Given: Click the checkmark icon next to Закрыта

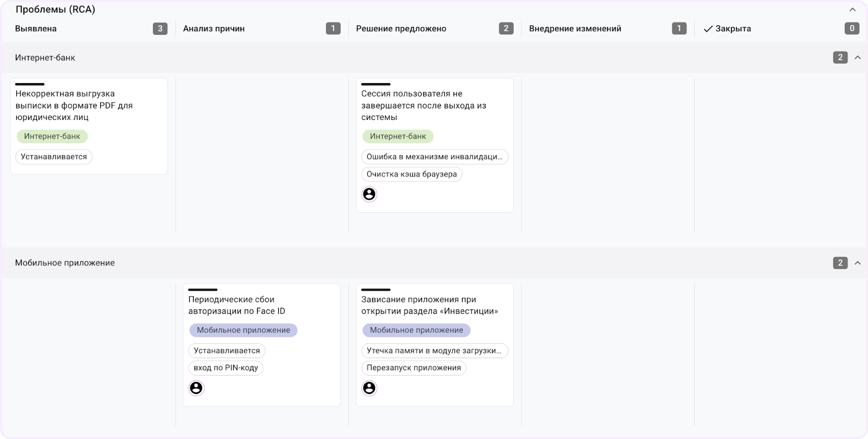Looking at the screenshot, I should click(707, 29).
